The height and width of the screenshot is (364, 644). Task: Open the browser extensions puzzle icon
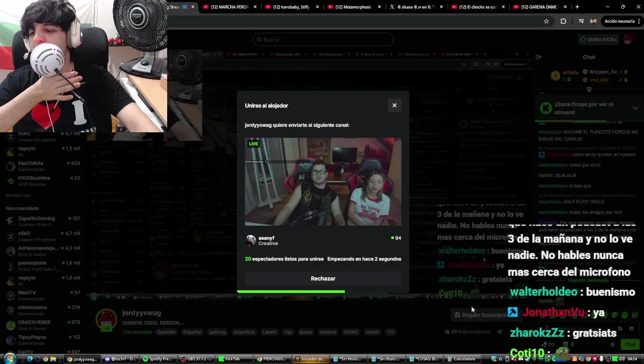click(x=563, y=21)
